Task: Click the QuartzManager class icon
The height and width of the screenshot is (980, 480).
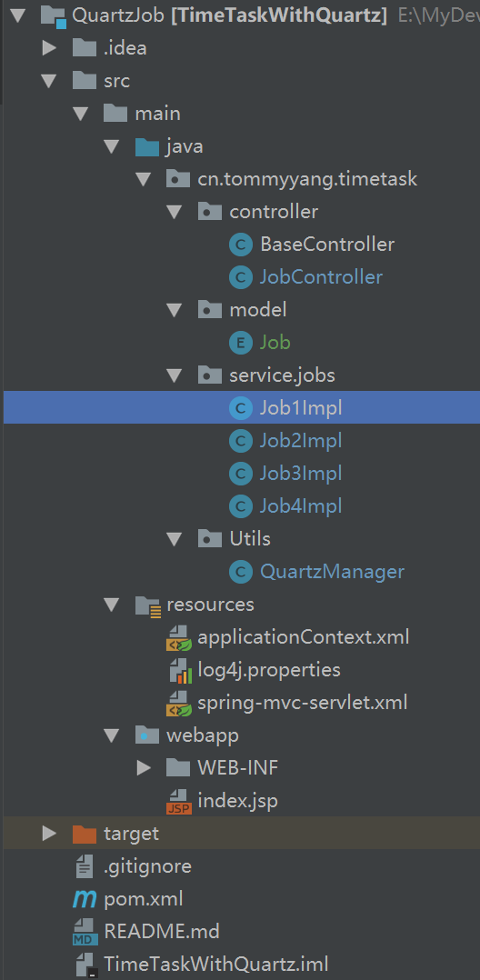Action: point(241,571)
